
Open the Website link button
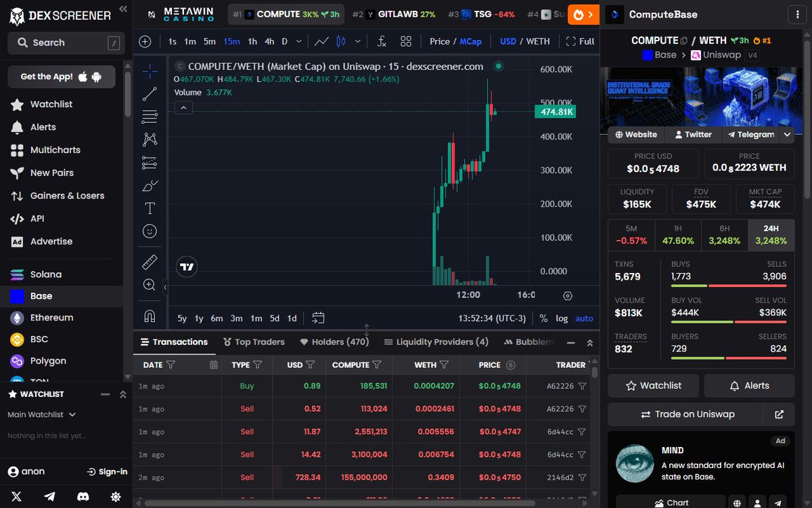[635, 135]
